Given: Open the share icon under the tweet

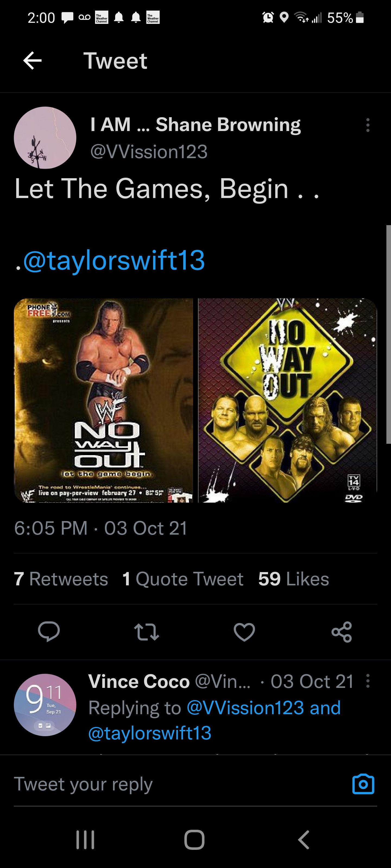Looking at the screenshot, I should coord(342,631).
